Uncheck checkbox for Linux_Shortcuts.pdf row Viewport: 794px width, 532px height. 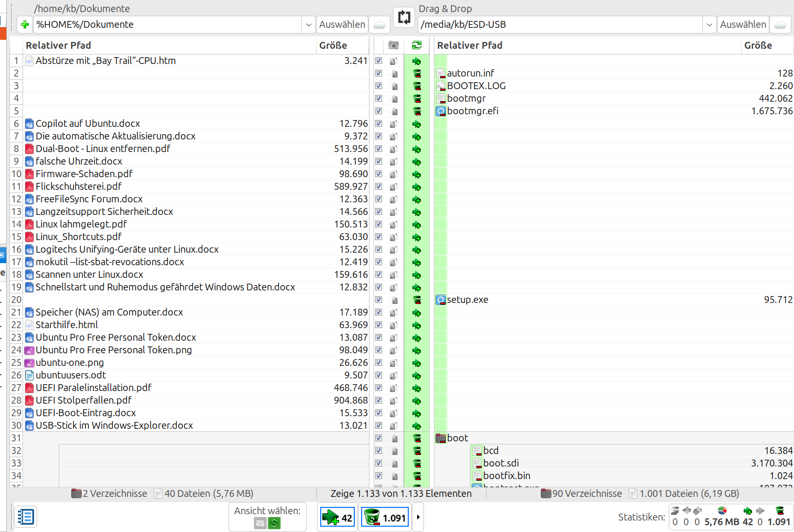click(x=378, y=237)
